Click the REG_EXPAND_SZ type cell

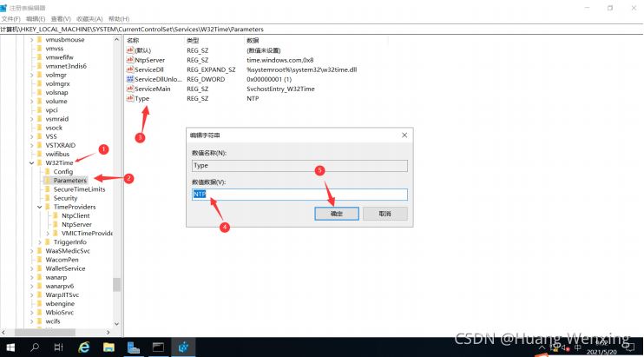click(211, 69)
